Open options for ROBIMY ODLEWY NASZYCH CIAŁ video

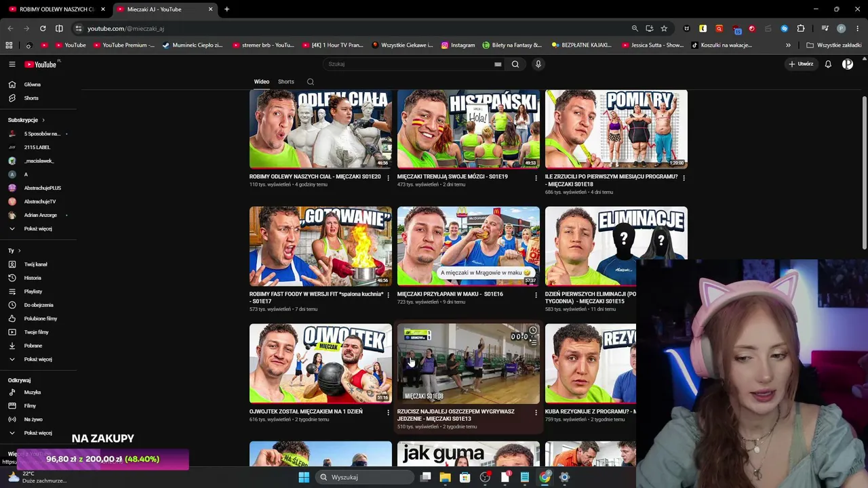pos(389,178)
